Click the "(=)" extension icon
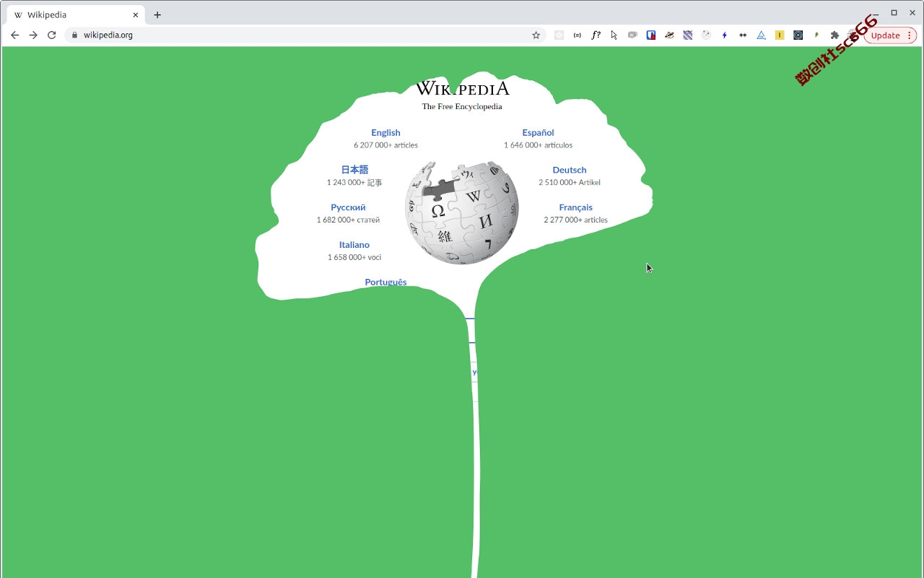The width and height of the screenshot is (924, 578). (x=577, y=35)
